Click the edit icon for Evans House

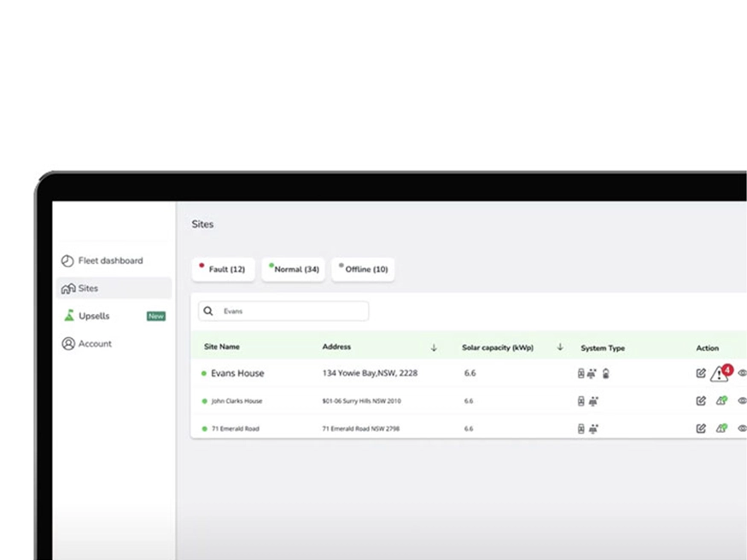[x=701, y=373]
